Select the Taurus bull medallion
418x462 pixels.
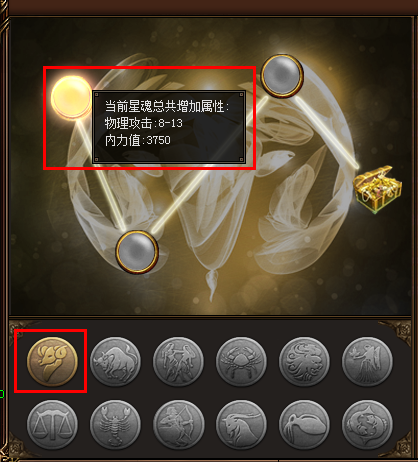115,361
